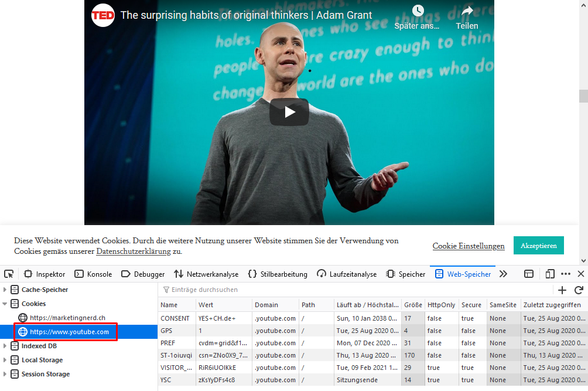Select the VISITOR_... cookie name
The image size is (588, 391).
tap(176, 368)
